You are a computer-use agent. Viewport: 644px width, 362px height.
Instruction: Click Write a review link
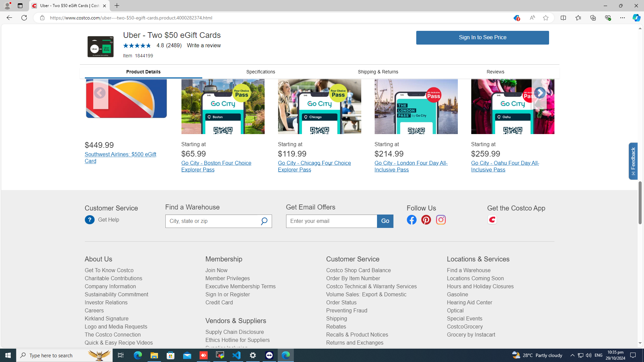(x=204, y=46)
